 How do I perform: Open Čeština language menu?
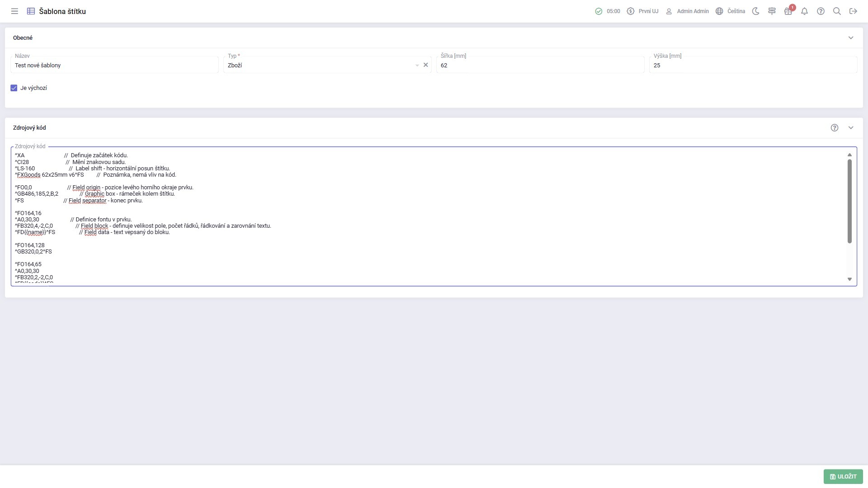(x=730, y=11)
